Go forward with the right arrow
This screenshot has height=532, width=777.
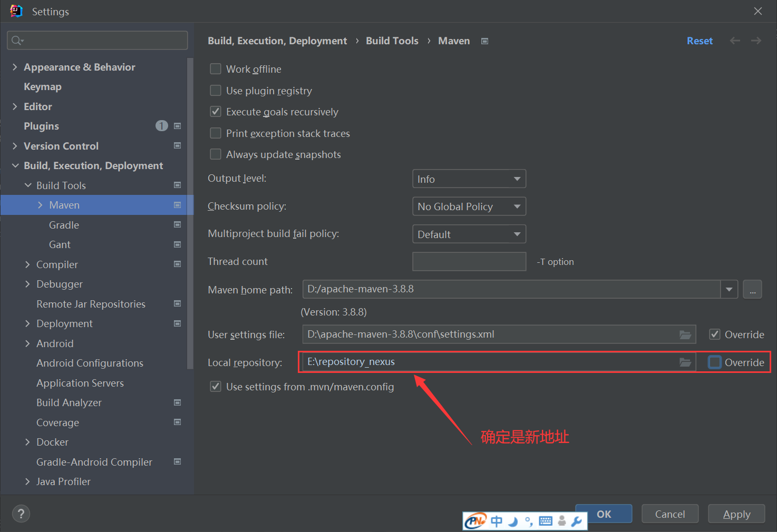click(756, 41)
